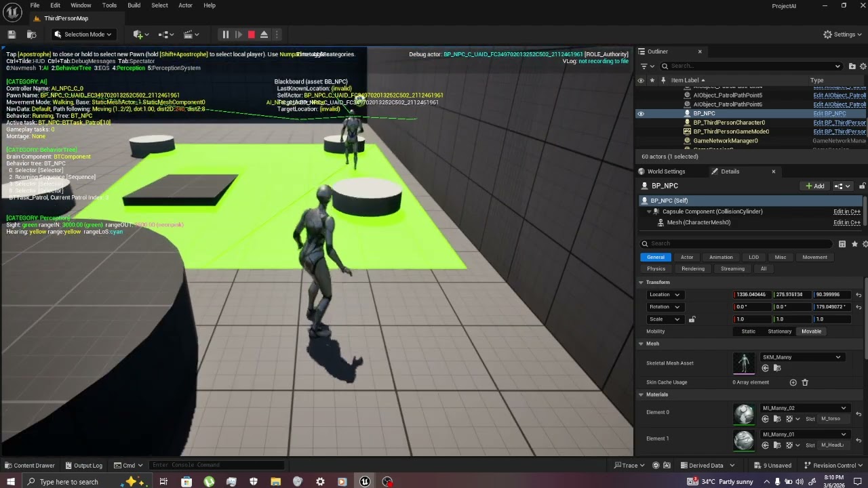Show only favorited properties with the star
The width and height of the screenshot is (868, 488).
[x=854, y=244]
